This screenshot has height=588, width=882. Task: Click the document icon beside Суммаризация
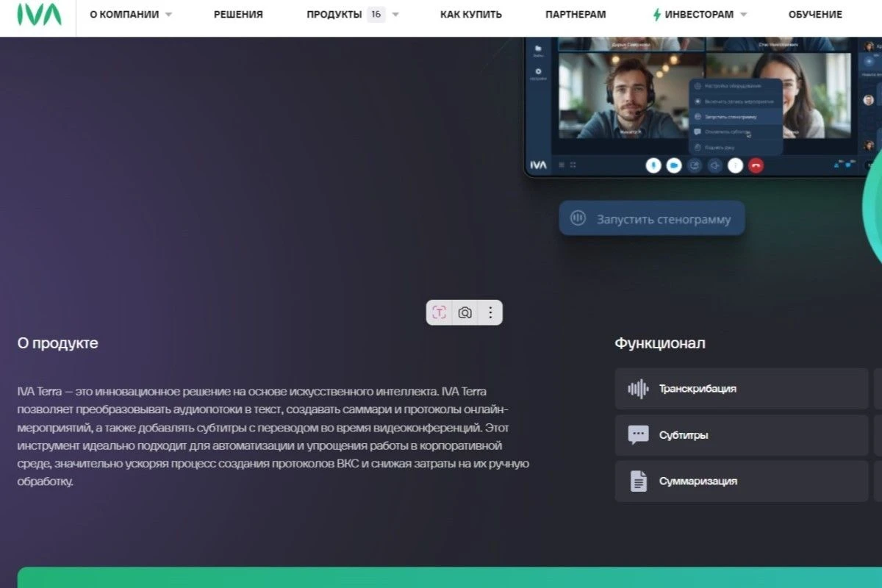(x=638, y=481)
